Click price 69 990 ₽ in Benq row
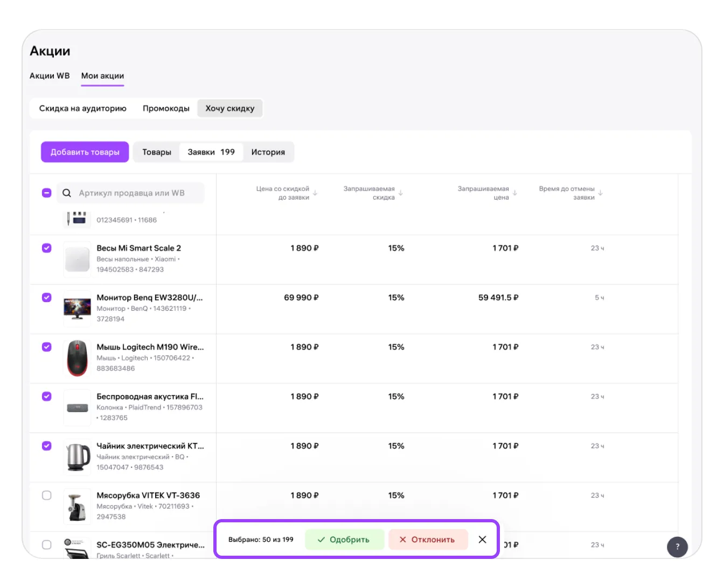724x588 pixels. (301, 298)
